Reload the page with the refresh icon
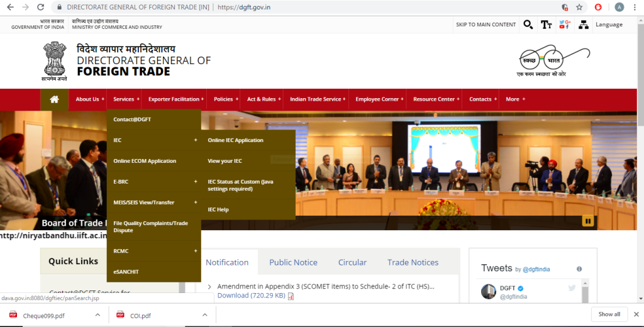This screenshot has width=644, height=327. tap(40, 7)
